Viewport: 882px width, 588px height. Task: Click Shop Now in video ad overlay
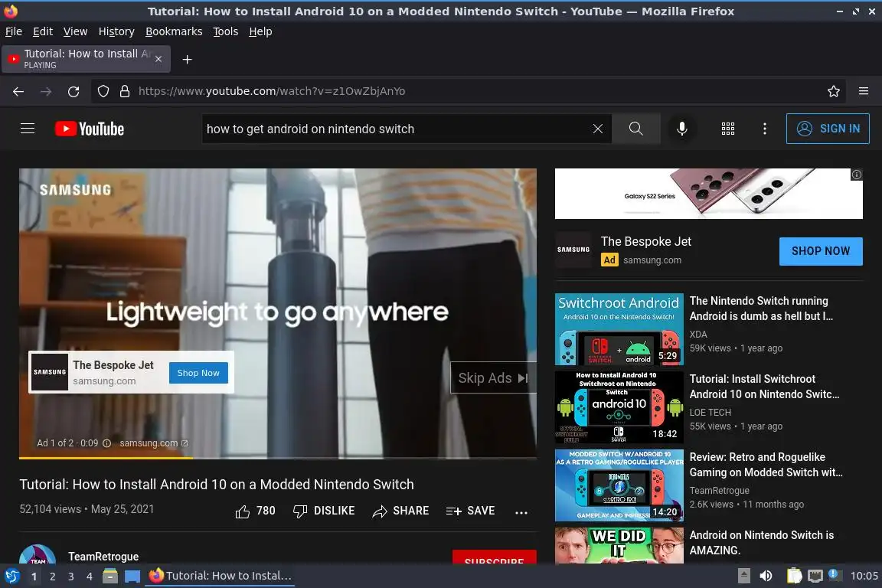(x=198, y=373)
